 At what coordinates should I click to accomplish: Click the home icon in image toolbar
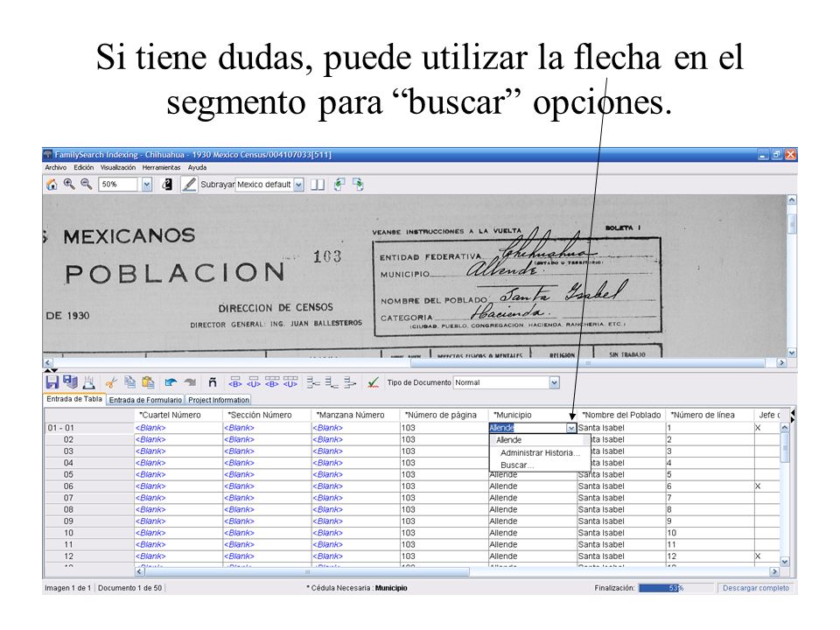pos(52,185)
